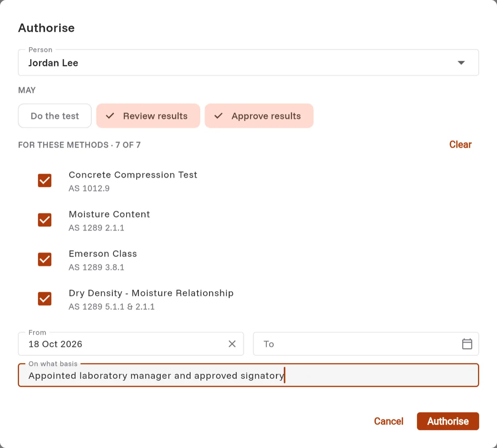
Task: Click the AS 1289 2.1.1 standard code
Action: click(97, 228)
